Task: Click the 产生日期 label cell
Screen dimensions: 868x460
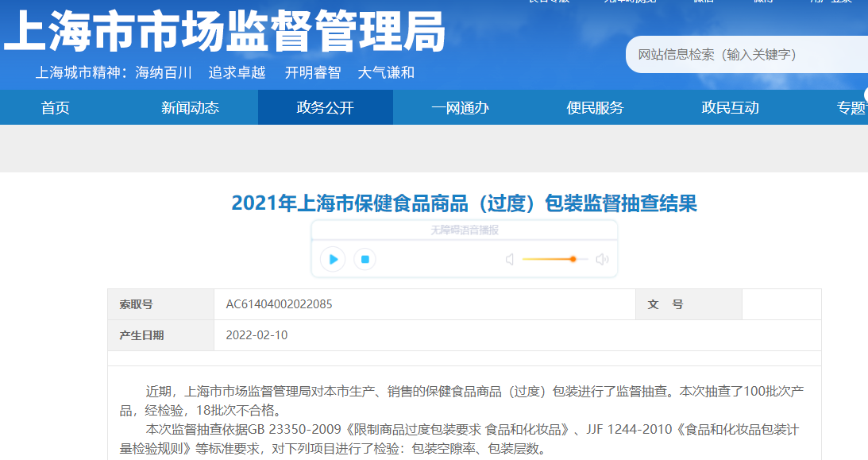Action: click(x=160, y=335)
